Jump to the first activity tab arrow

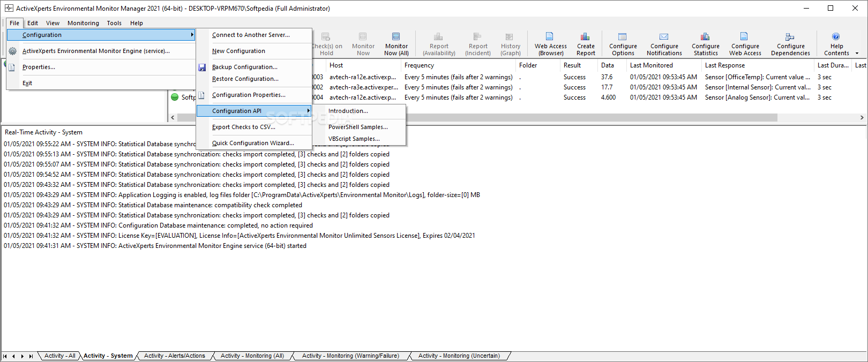point(5,356)
